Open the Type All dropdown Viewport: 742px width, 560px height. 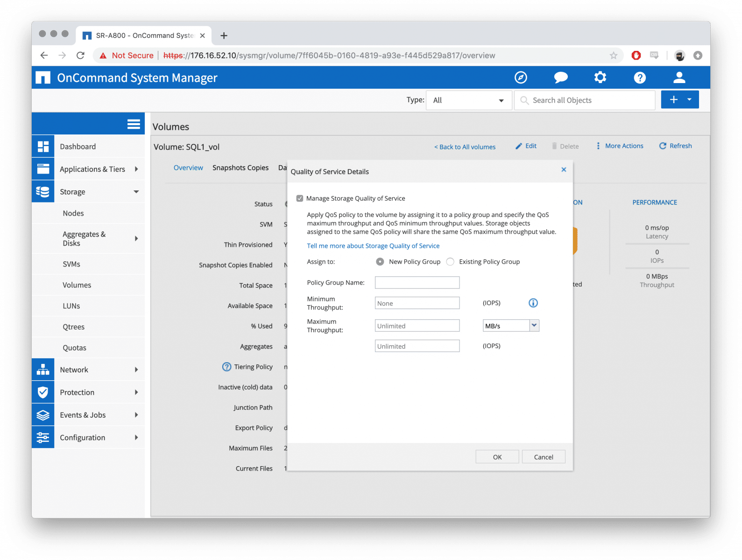tap(469, 100)
